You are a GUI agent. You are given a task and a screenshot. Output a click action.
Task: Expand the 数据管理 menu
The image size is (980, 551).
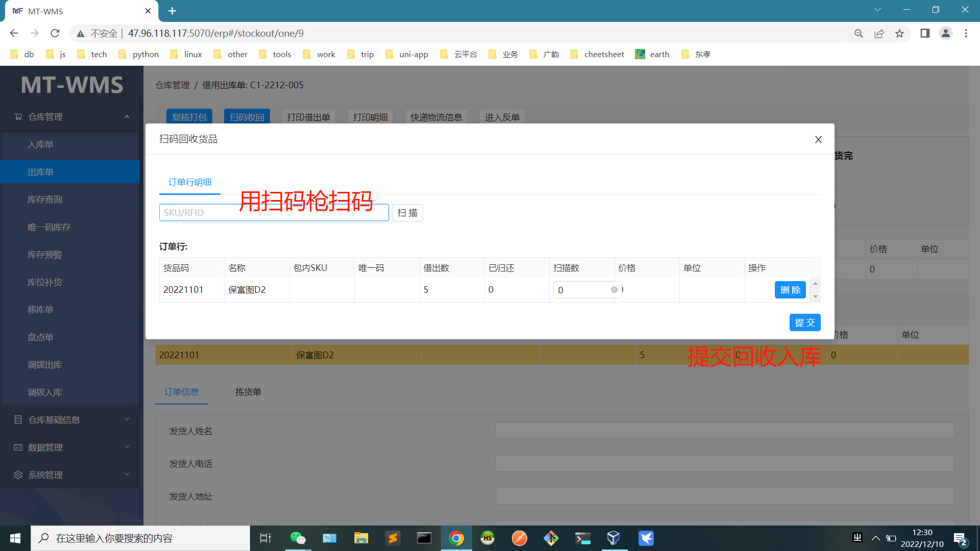70,447
